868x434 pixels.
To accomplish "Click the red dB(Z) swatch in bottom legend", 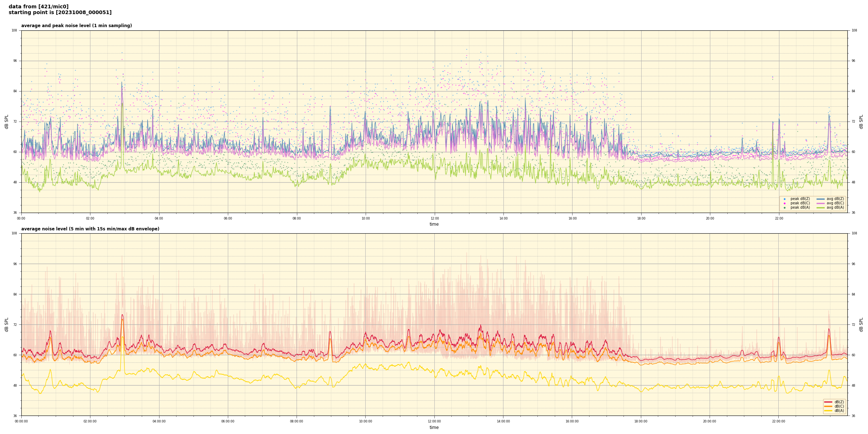I will click(828, 402).
